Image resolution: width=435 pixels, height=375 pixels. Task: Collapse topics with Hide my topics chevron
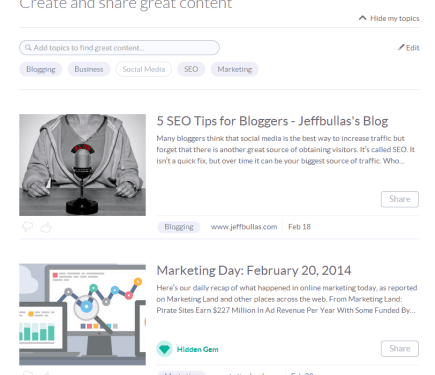pos(362,18)
